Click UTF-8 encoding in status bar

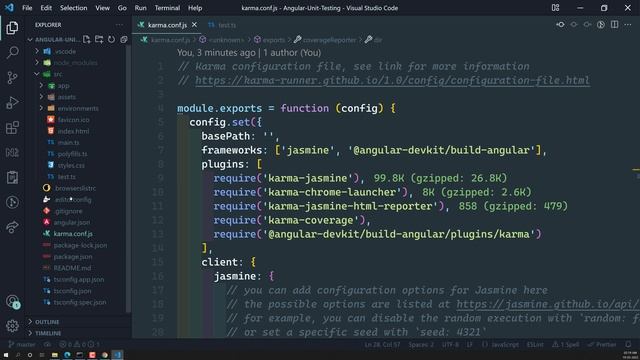point(450,344)
